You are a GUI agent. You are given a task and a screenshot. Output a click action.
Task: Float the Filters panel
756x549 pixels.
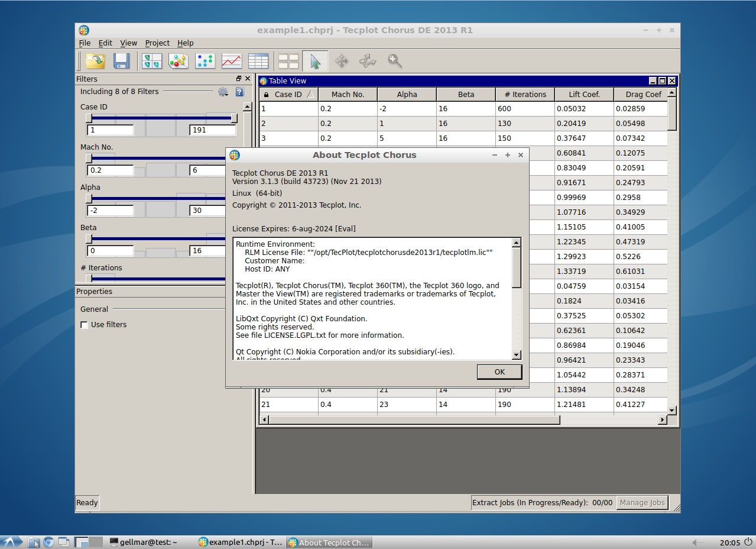(239, 79)
